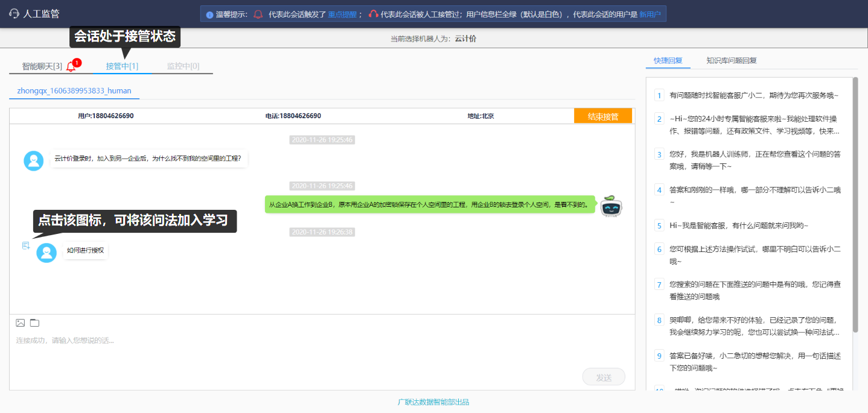
Task: Click user avatar next to 如何进行授权 message
Action: pyautogui.click(x=46, y=252)
